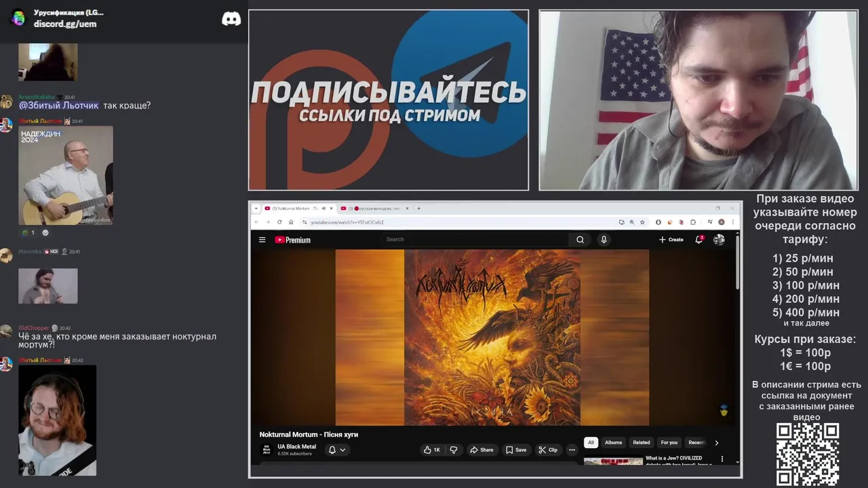Viewport: 868px width, 488px height.
Task: Click the YouTube search magnifier button
Action: [580, 239]
